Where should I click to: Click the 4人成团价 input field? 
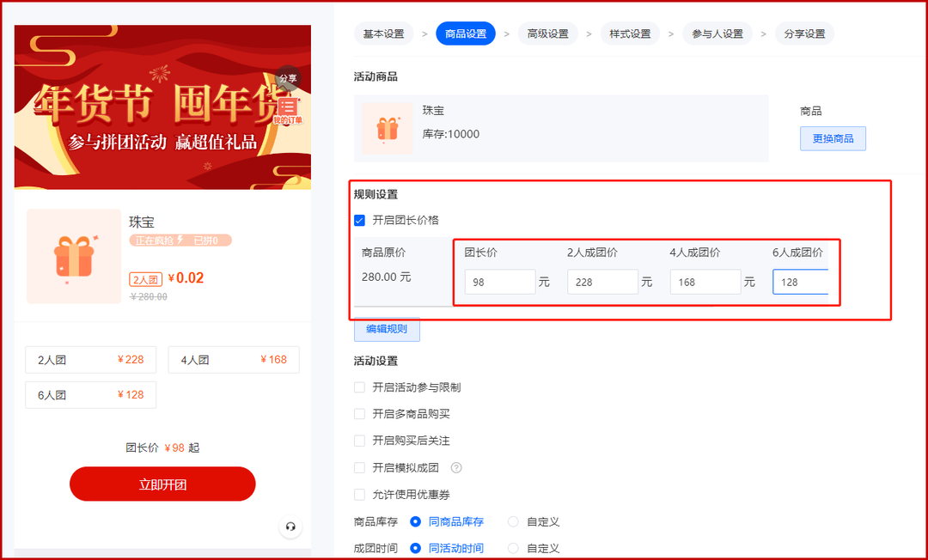705,282
